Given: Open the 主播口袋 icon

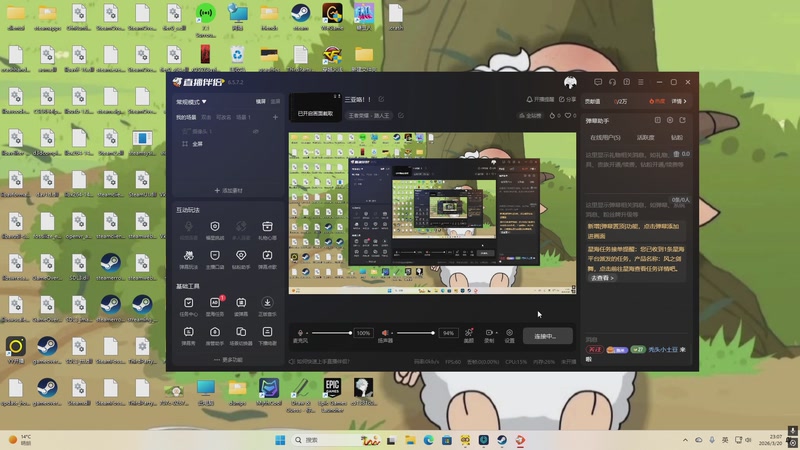Looking at the screenshot, I should 215,255.
